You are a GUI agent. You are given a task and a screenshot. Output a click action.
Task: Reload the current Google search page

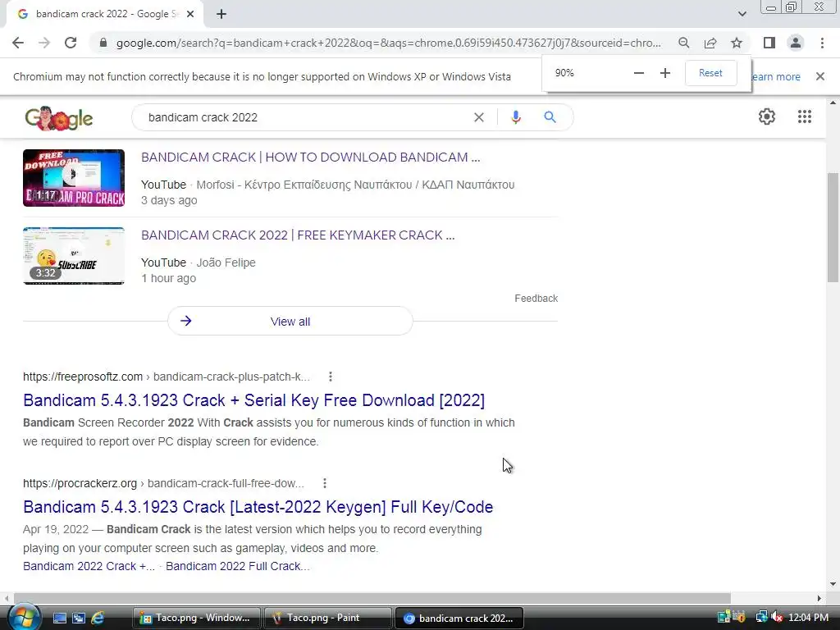71,43
